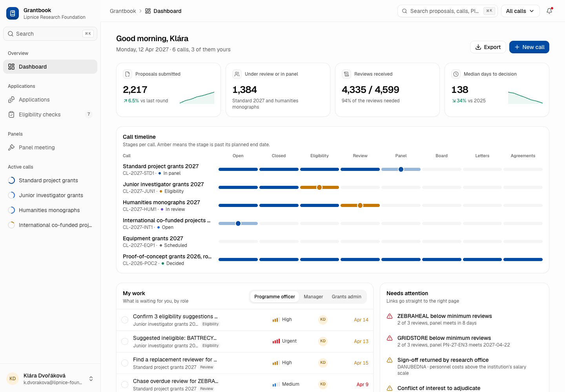Check off Suggested ineligible BATTRECY task
The height and width of the screenshot is (392, 565).
[x=125, y=341]
